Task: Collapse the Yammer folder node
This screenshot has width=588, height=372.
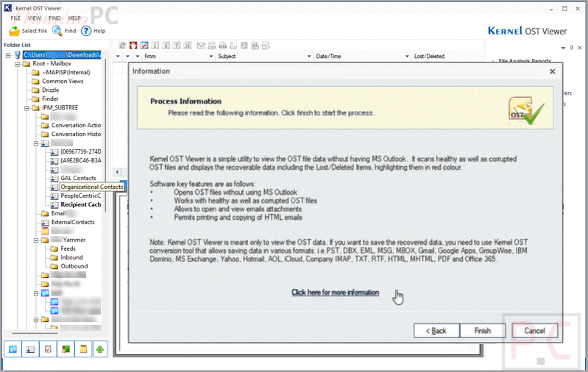Action: click(x=36, y=240)
